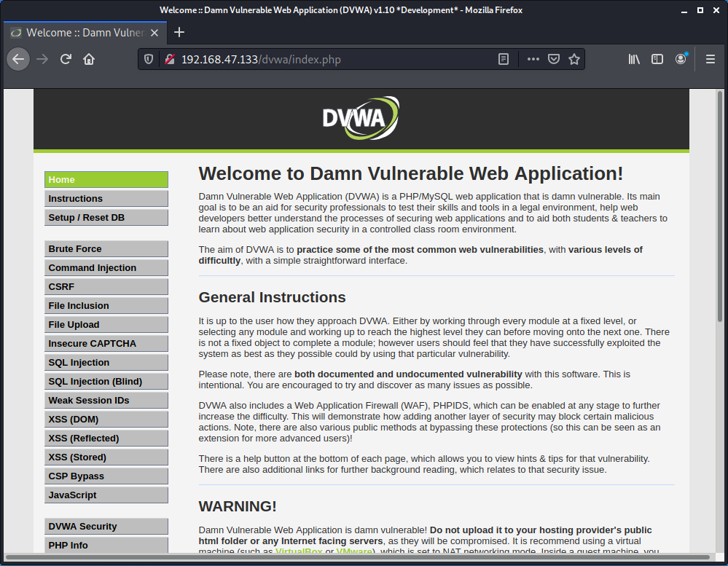The width and height of the screenshot is (728, 566).
Task: Show sidebars icon in toolbar
Action: pos(657,60)
